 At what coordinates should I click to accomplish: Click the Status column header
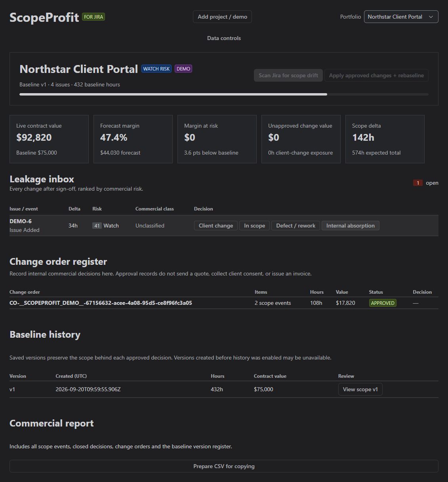[376, 292]
